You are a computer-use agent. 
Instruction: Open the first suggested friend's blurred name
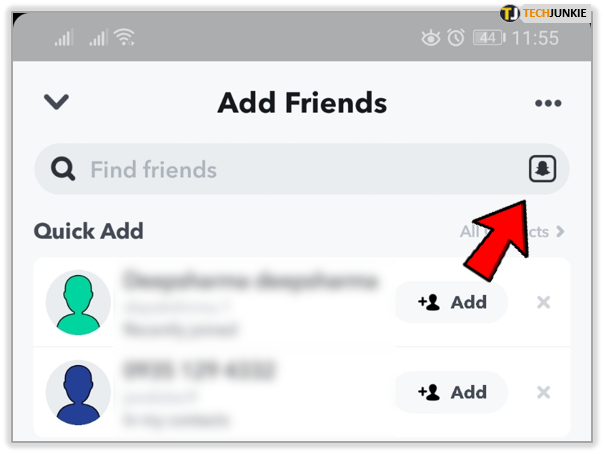coord(250,280)
